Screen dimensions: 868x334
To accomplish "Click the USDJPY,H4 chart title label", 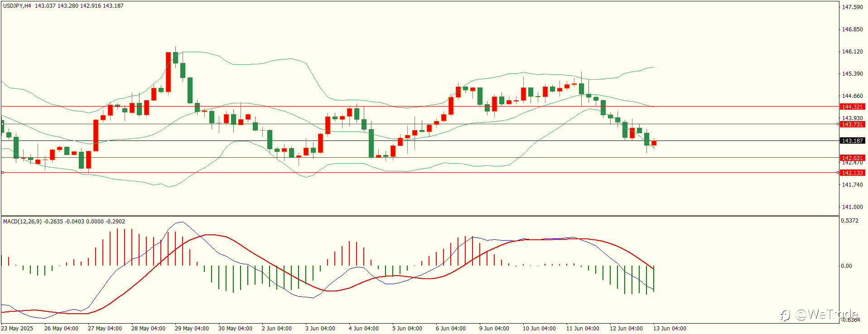I will (x=17, y=6).
